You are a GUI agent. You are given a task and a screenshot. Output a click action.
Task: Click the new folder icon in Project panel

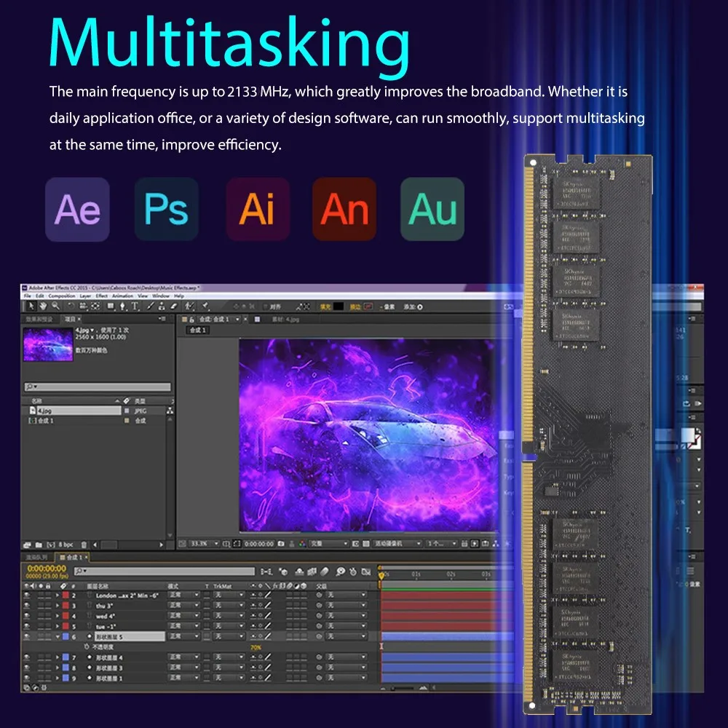pyautogui.click(x=39, y=545)
